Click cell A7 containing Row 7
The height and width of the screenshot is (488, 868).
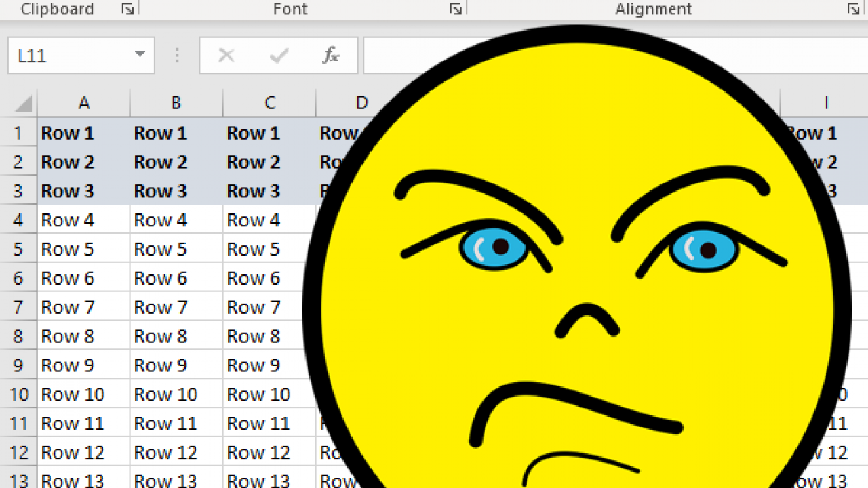point(84,308)
